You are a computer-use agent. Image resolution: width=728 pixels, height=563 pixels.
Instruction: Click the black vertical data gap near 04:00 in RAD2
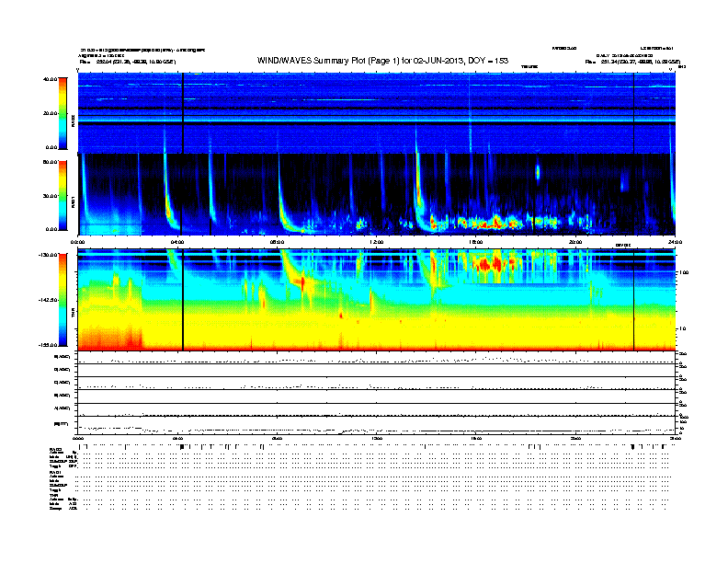(183, 113)
